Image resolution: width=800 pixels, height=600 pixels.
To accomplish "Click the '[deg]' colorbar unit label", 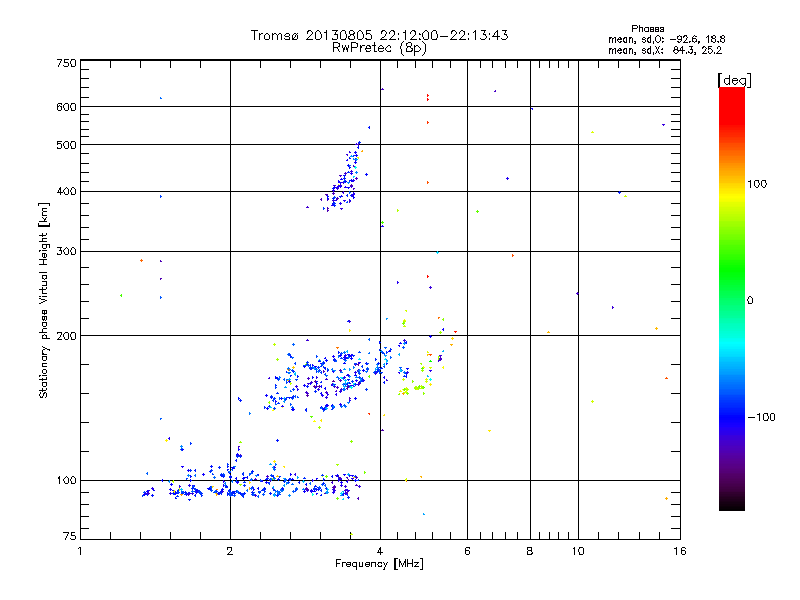I will coord(734,80).
